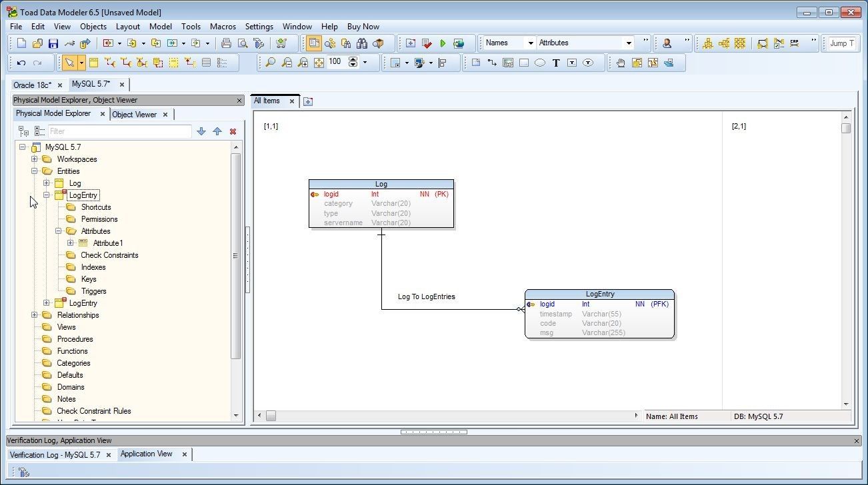
Task: Select the Rectangle shape tool
Action: coord(524,63)
